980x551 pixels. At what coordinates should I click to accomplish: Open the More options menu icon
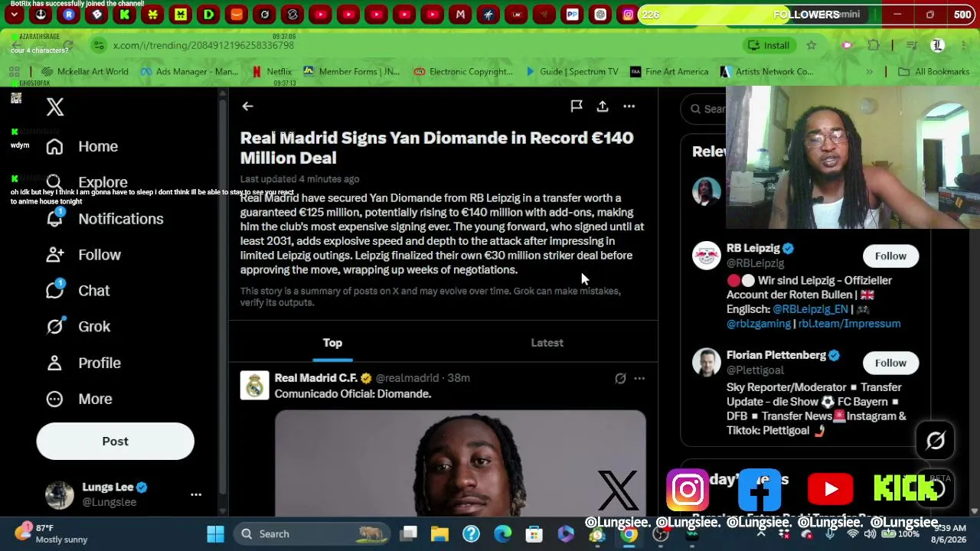pyautogui.click(x=54, y=399)
